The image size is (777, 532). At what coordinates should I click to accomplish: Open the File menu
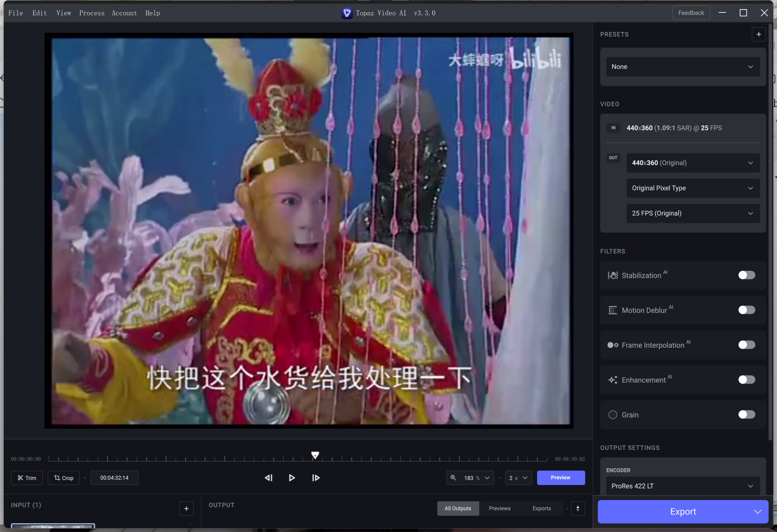(x=16, y=13)
